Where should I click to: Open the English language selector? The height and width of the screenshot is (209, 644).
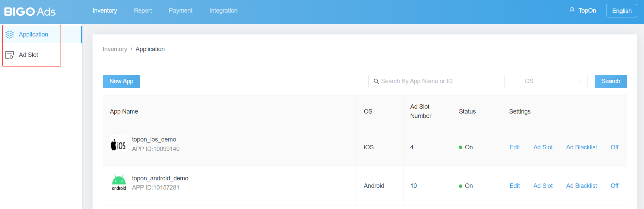point(622,11)
